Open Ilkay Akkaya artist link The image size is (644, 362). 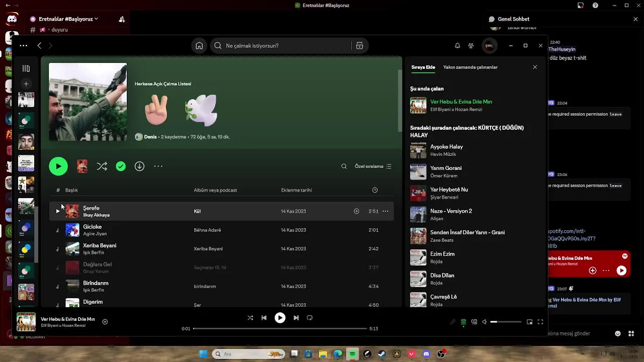[96, 215]
